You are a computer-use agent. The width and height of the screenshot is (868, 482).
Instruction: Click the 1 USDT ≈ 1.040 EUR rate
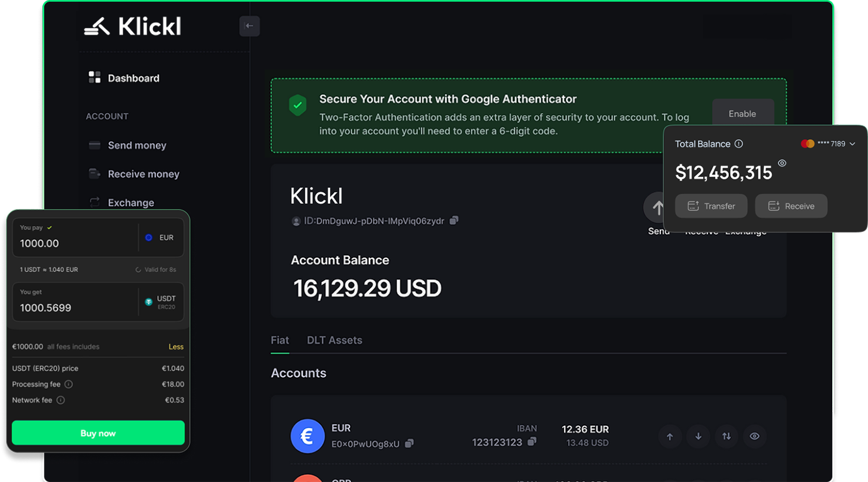49,269
